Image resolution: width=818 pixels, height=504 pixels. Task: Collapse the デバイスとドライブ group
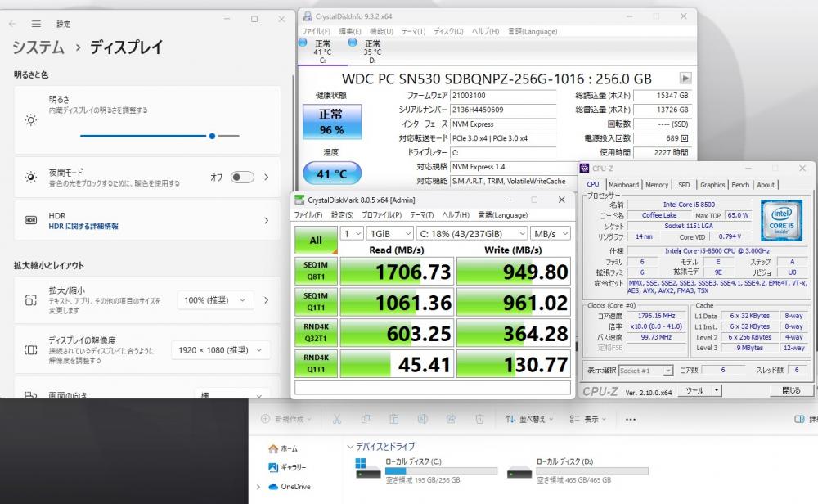[x=350, y=447]
